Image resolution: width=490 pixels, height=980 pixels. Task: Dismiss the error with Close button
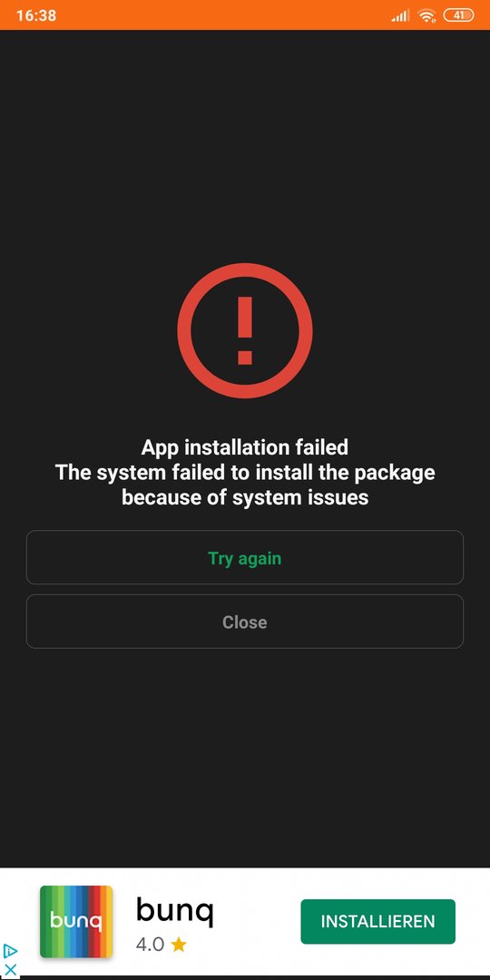(245, 622)
